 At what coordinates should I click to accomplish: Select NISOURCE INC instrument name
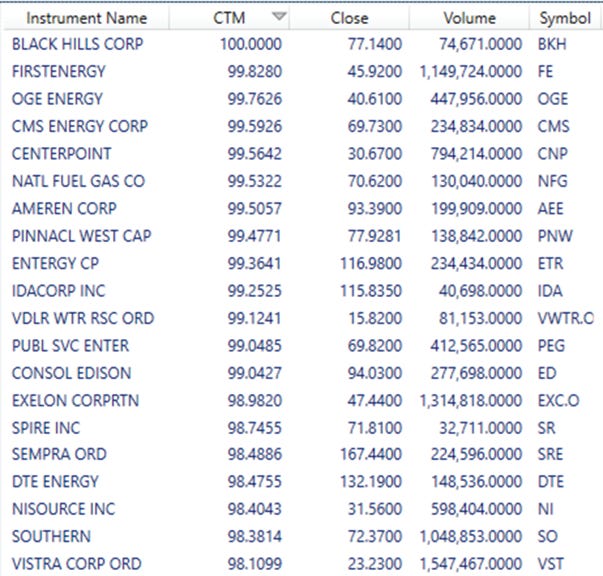(x=63, y=509)
